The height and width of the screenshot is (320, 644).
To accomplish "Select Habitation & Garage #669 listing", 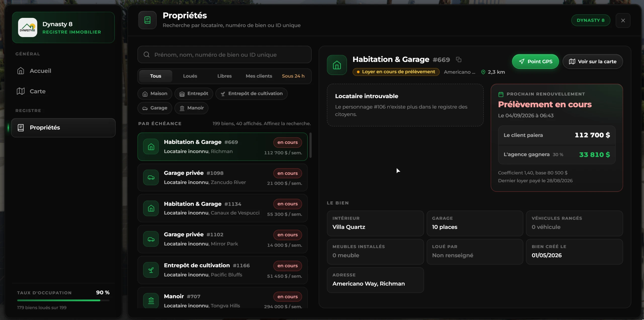I will click(223, 147).
